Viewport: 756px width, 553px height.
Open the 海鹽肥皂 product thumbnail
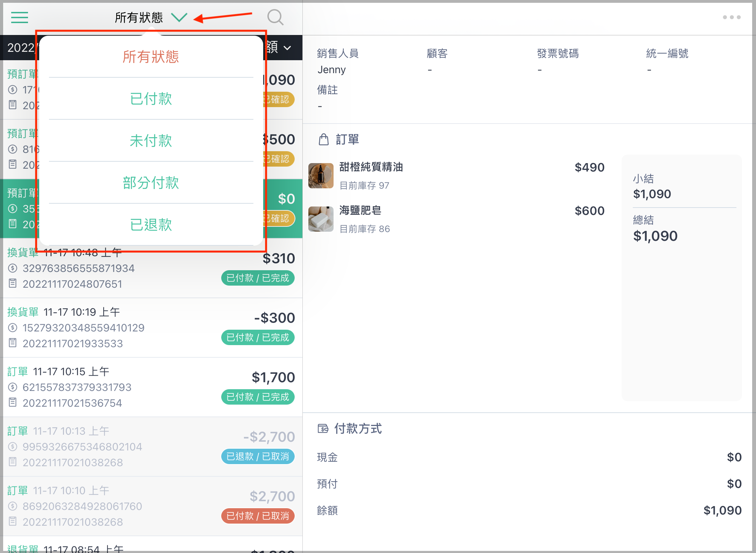click(321, 219)
